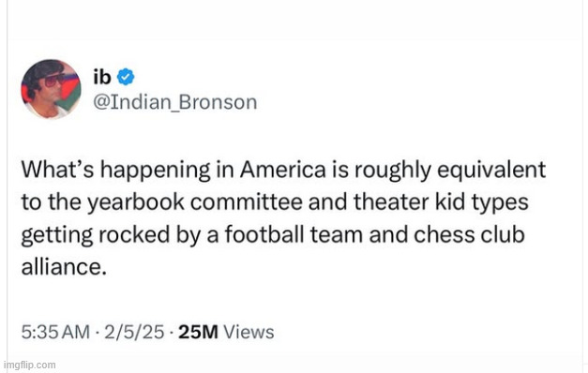Viewport: 588px width, 373px height.
Task: Open the @Indian_Bronson handle link
Action: (x=174, y=102)
